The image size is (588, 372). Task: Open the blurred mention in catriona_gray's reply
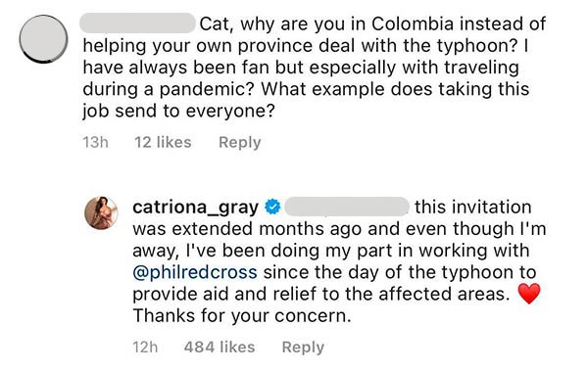pyautogui.click(x=347, y=207)
